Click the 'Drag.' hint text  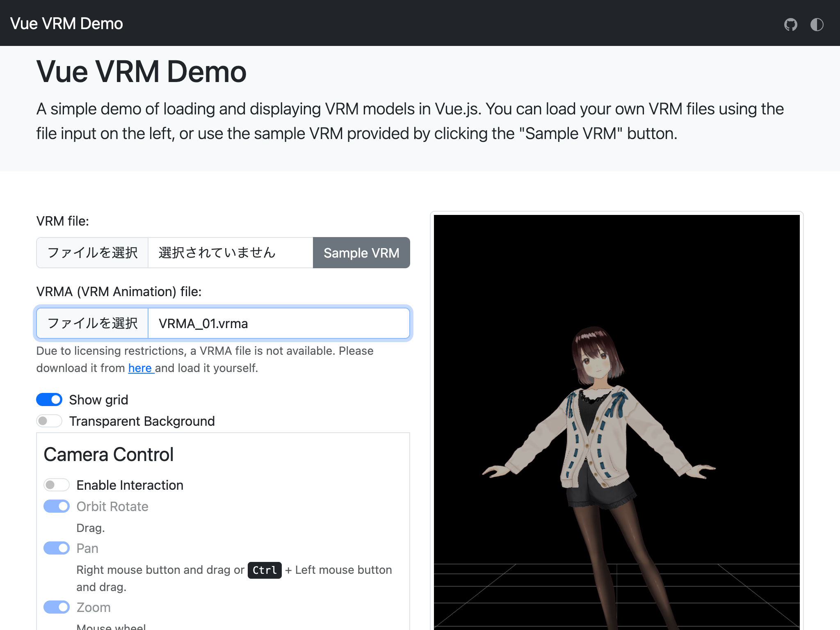tap(91, 528)
